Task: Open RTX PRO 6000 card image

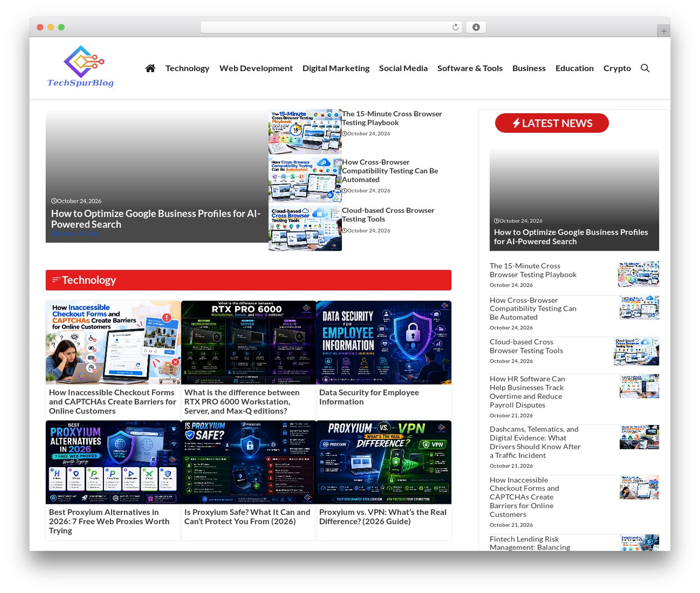Action: click(248, 342)
